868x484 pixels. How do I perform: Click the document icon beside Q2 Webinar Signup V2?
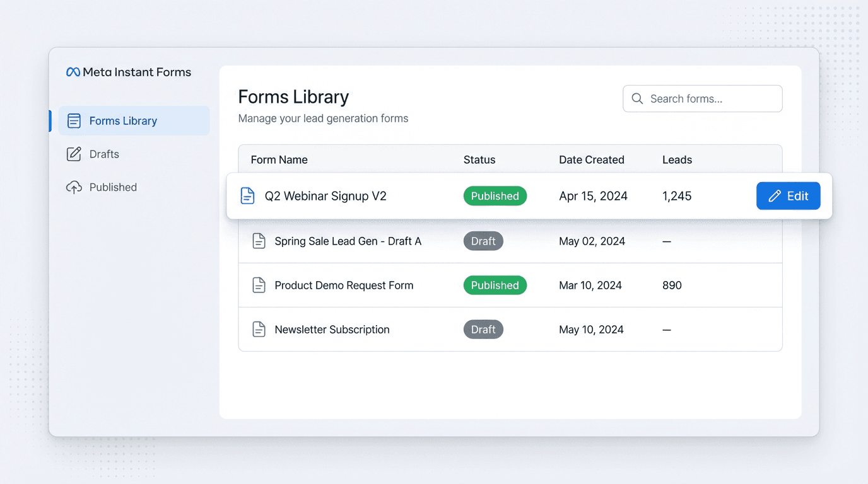[x=247, y=195]
